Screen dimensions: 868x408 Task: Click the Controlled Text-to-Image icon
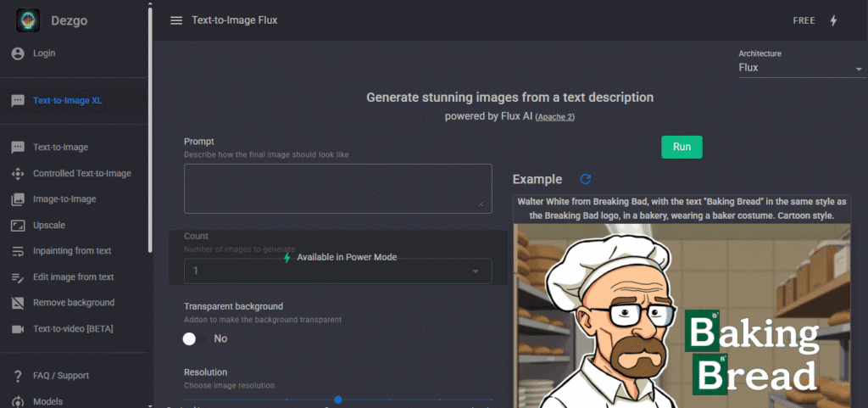click(18, 173)
